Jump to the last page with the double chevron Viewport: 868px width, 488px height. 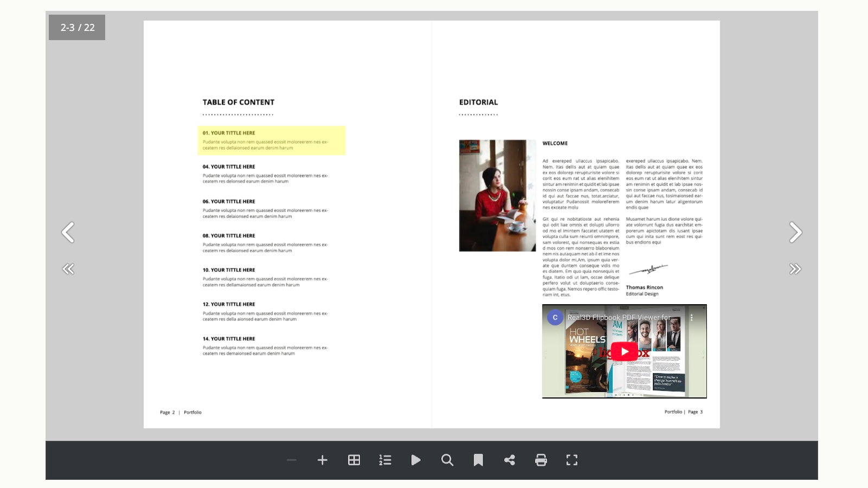point(795,268)
